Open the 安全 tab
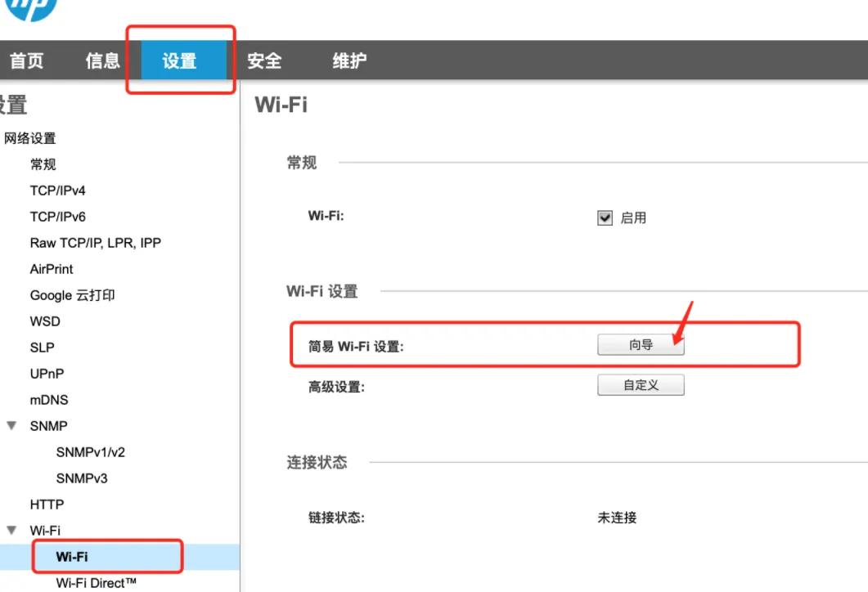Screen dimensions: 868x592 [x=264, y=60]
